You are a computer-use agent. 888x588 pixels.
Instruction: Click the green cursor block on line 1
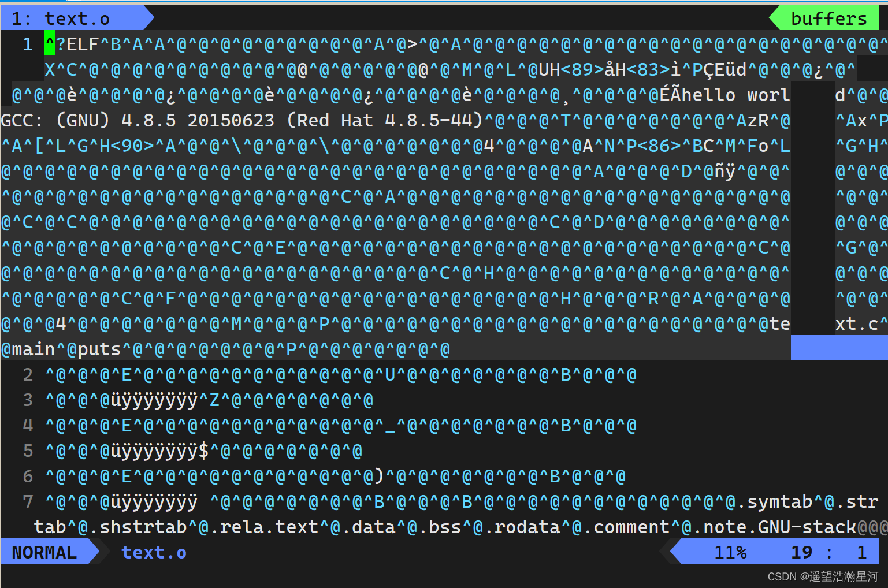coord(50,44)
